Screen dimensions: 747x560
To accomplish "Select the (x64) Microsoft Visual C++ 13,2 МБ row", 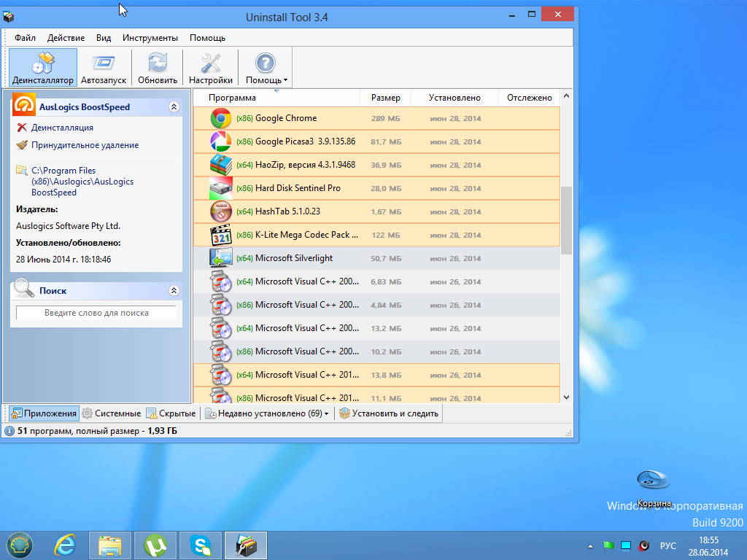I will click(376, 328).
